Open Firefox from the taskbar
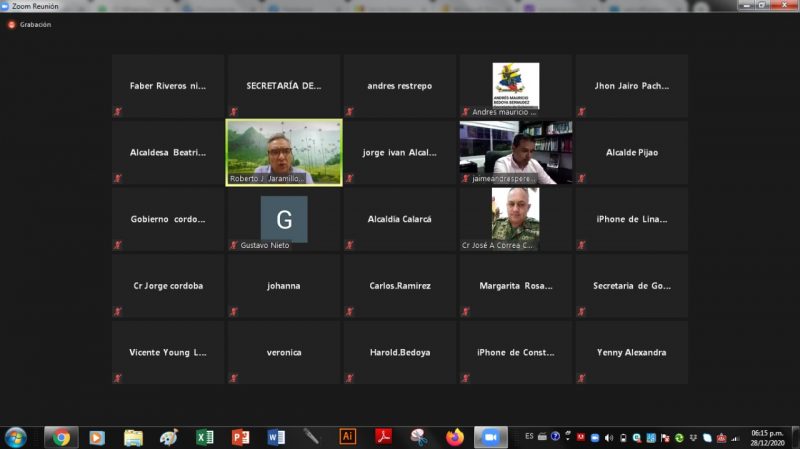 pyautogui.click(x=455, y=437)
